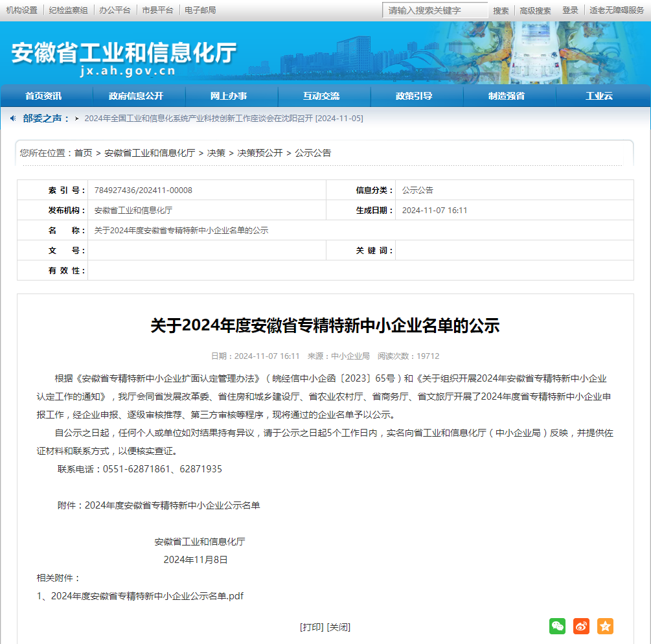Click the 阅读次数：19712 read count
This screenshot has height=644, width=651.
tap(408, 356)
